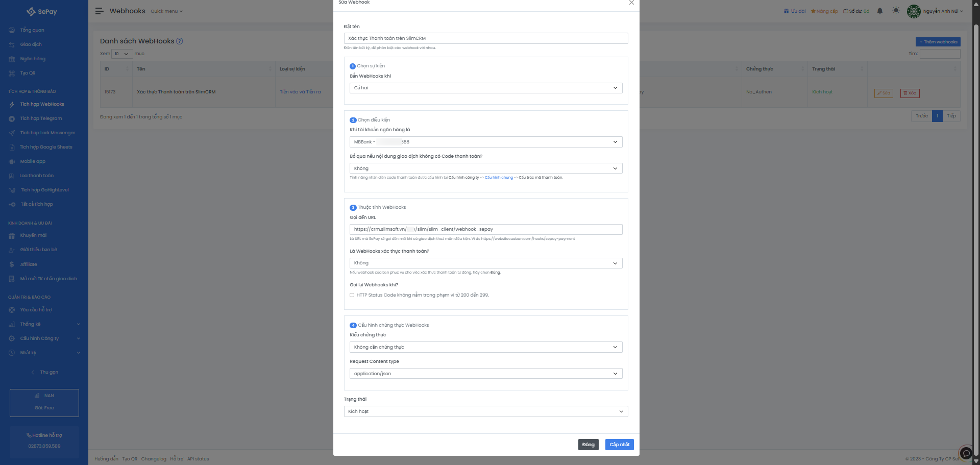The width and height of the screenshot is (980, 465).
Task: Open the Request Content type dropdown
Action: tap(485, 374)
